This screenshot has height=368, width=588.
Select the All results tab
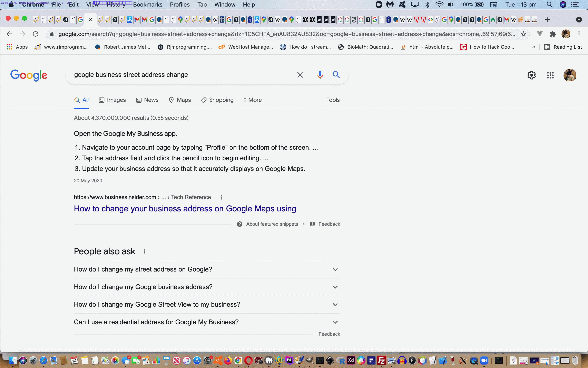click(81, 100)
